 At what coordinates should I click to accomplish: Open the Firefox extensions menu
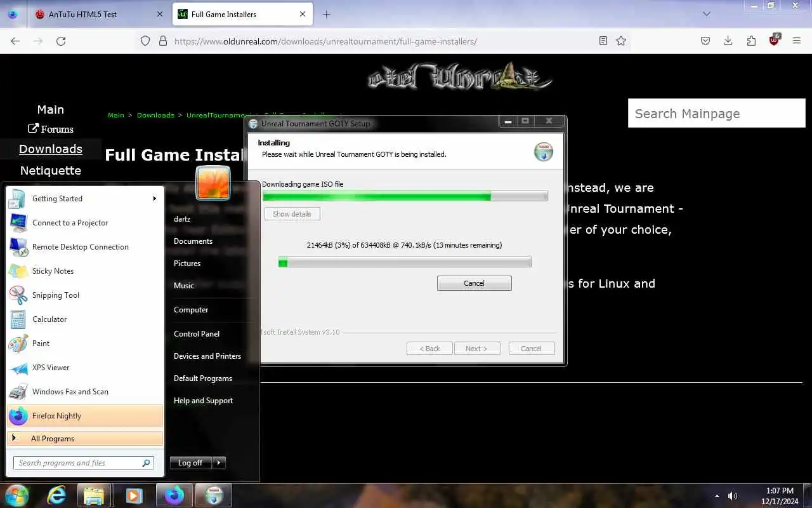pyautogui.click(x=751, y=41)
